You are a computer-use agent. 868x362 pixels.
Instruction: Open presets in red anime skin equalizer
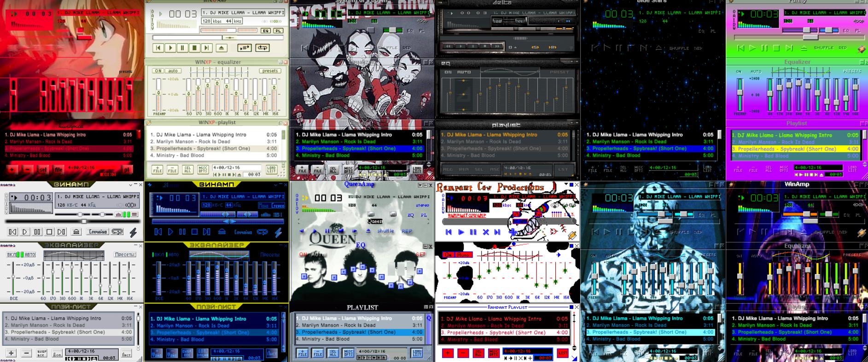125,72
